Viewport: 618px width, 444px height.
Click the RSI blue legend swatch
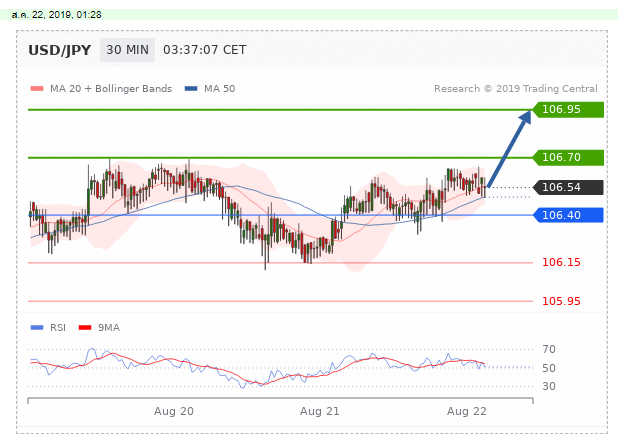[37, 327]
